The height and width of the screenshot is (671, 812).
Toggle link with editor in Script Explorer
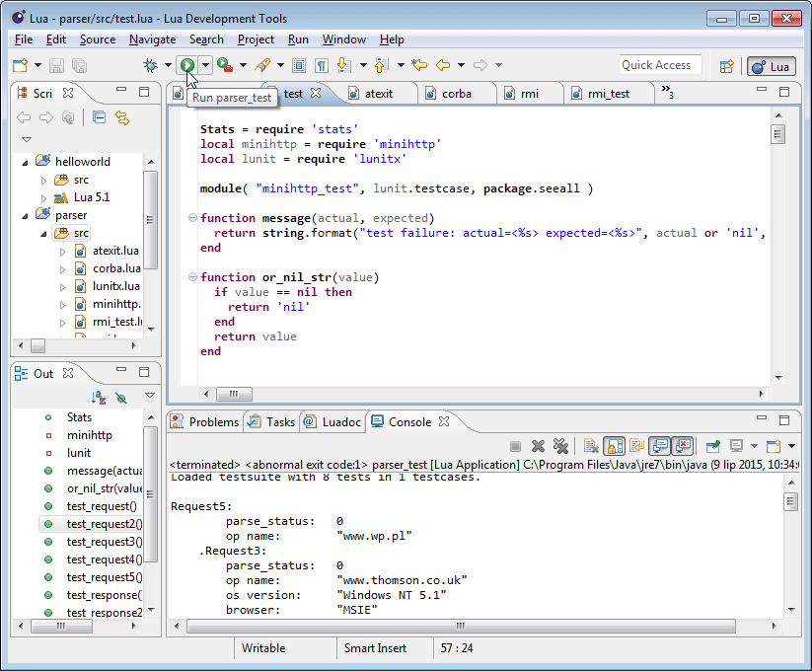[122, 117]
